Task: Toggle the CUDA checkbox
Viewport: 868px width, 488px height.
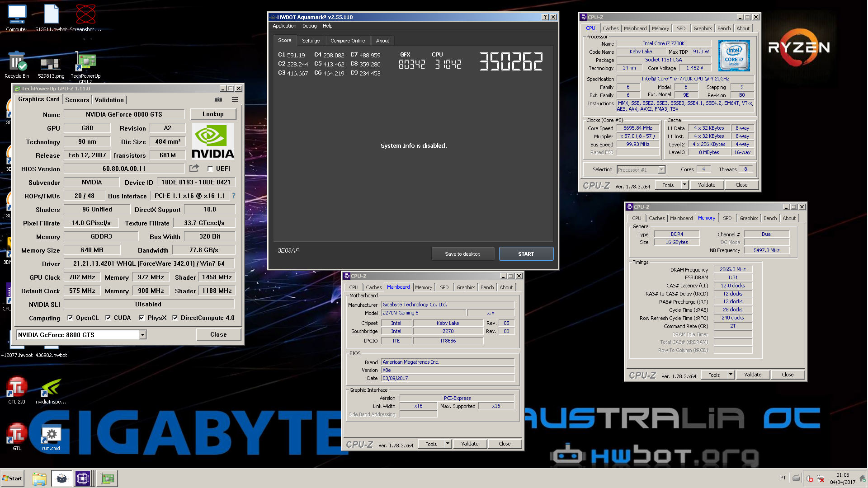Action: point(108,318)
